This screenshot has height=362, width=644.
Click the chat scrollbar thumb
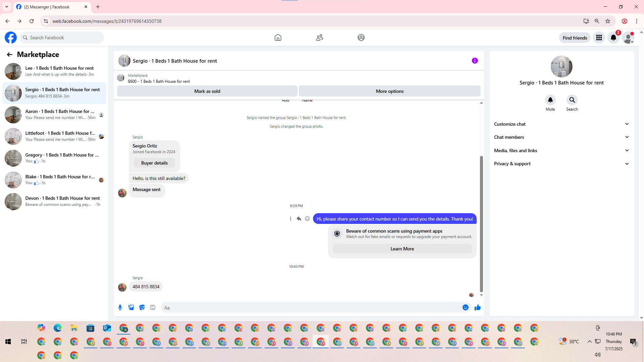click(x=481, y=224)
